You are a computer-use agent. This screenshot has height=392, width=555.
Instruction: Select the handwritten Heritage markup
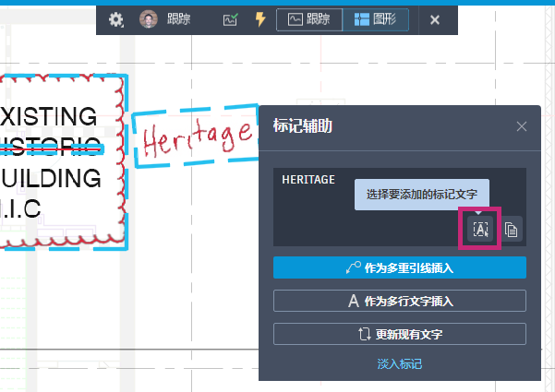click(195, 137)
